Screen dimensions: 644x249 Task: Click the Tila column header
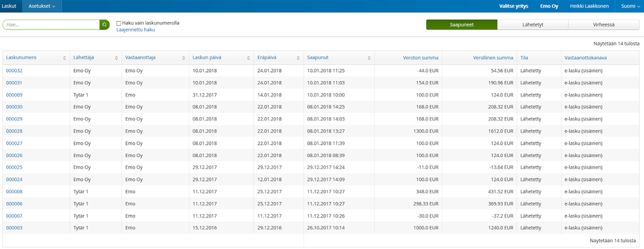(523, 58)
